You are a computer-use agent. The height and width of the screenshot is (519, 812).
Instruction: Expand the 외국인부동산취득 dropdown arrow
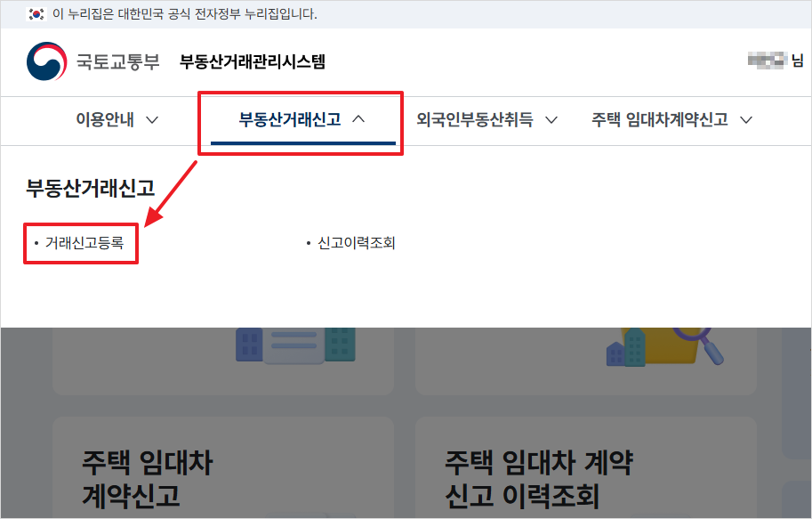coord(552,120)
